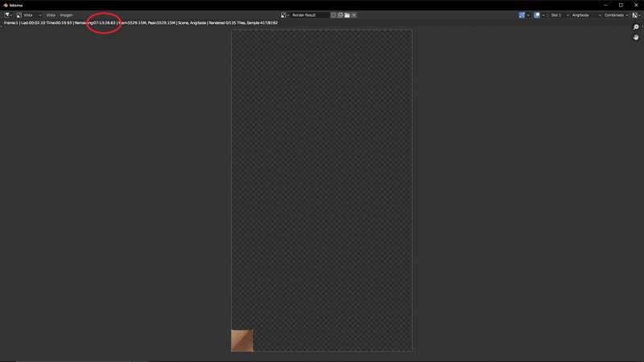Click the zoom magnifier gizmo
The width and height of the screenshot is (644, 362).
(636, 27)
